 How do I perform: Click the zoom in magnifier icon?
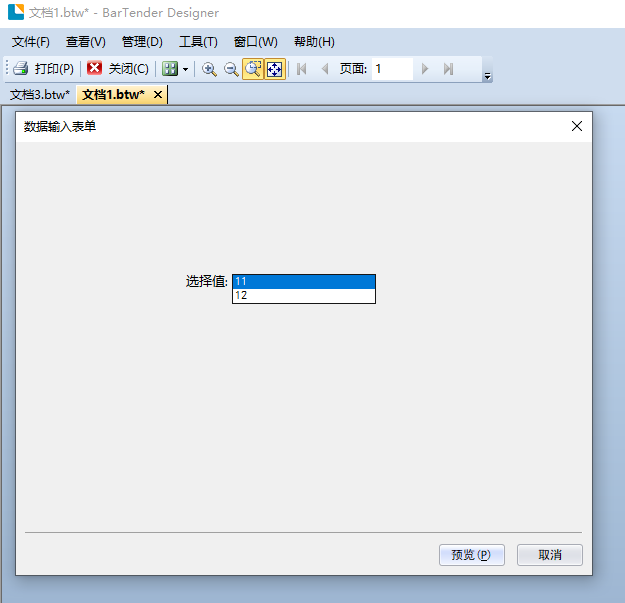coord(209,69)
